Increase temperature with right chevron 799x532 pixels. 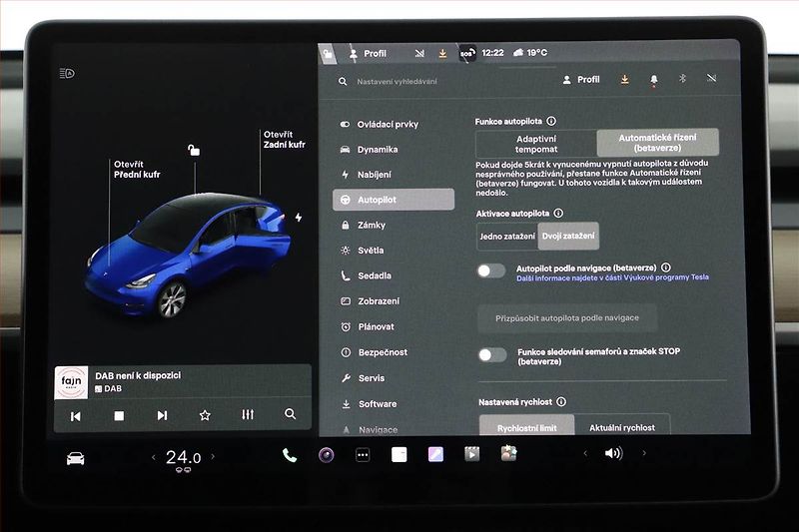213,457
